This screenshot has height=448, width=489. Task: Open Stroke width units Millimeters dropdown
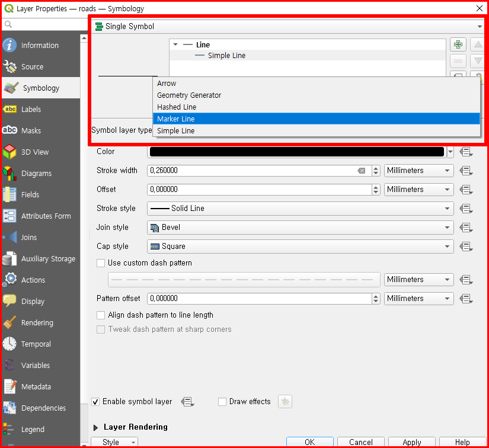[x=419, y=171]
